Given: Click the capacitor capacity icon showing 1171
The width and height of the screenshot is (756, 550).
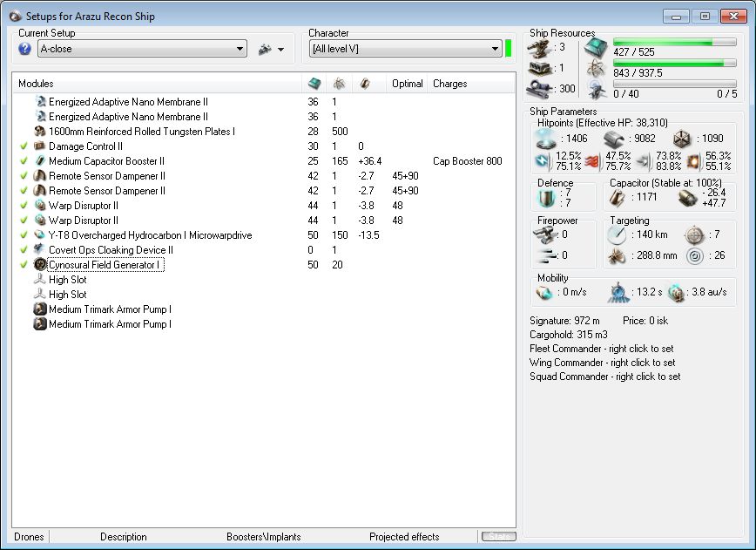Looking at the screenshot, I should (617, 197).
